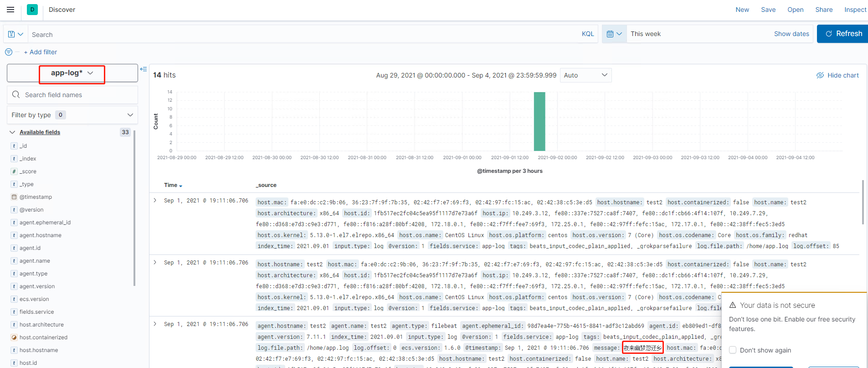868x368 pixels.
Task: Open the hamburger navigation menu
Action: [x=10, y=10]
